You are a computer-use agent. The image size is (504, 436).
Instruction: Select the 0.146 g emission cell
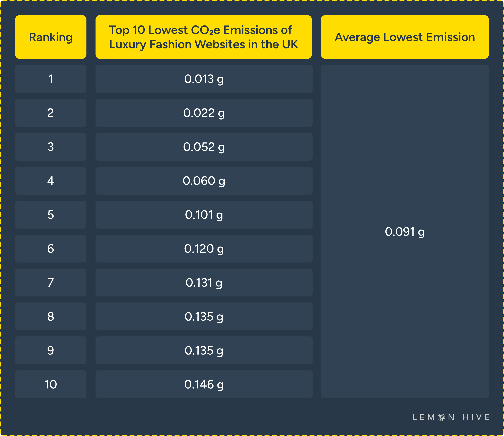pyautogui.click(x=204, y=384)
